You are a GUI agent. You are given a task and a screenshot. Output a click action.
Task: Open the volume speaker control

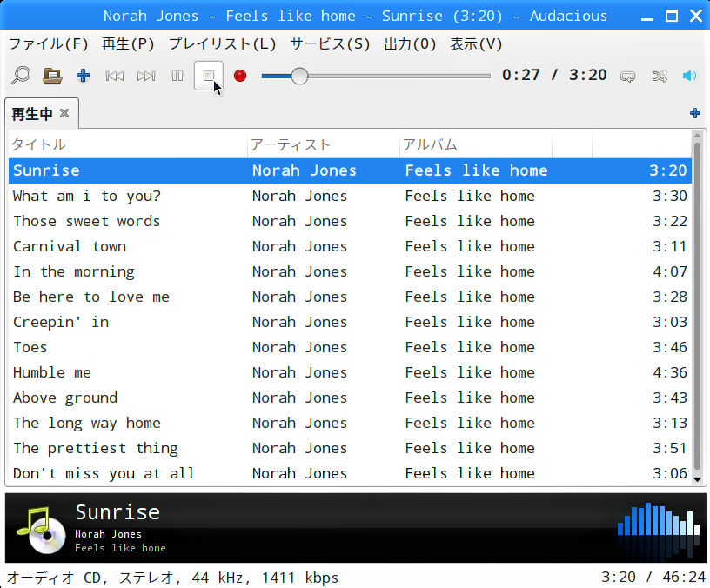690,76
